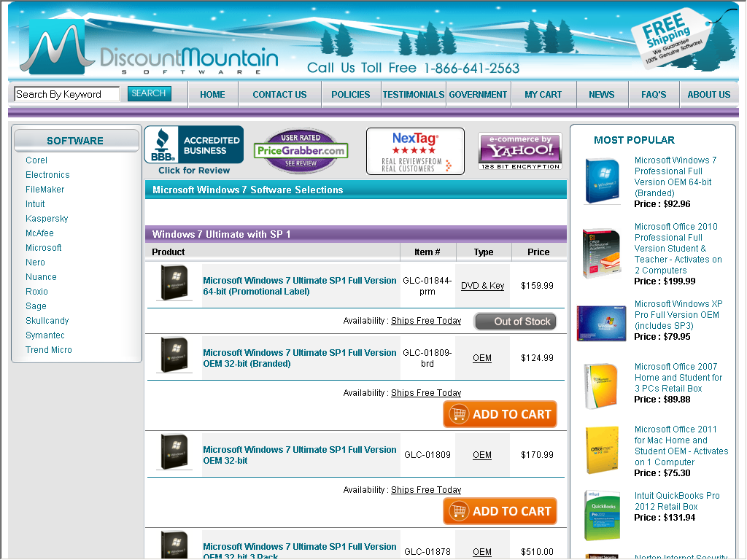Image resolution: width=747 pixels, height=560 pixels.
Task: Click product image for item GLC-01809
Action: (174, 452)
